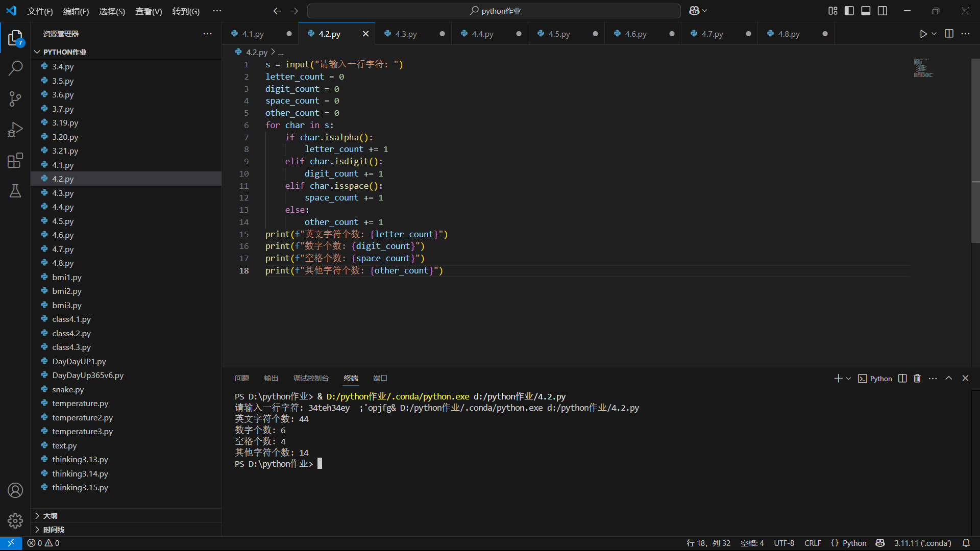980x551 pixels.
Task: Expand the 时间线 timeline section
Action: (53, 530)
